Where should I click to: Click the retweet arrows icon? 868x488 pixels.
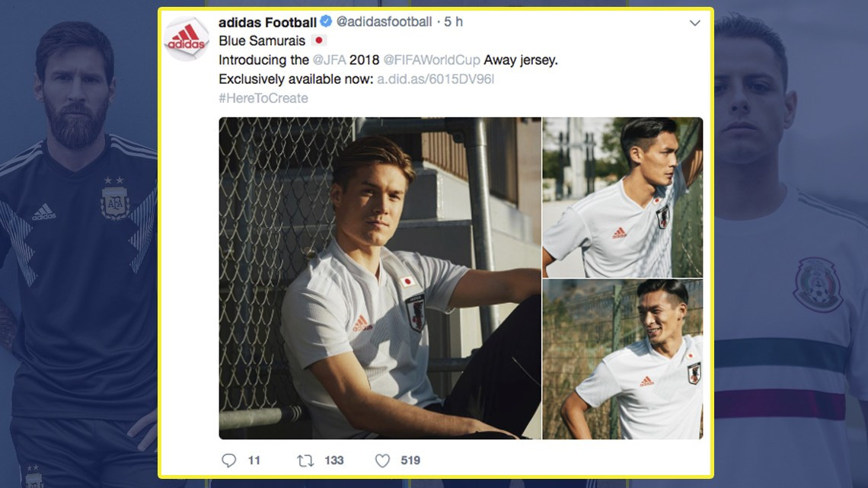point(307,460)
